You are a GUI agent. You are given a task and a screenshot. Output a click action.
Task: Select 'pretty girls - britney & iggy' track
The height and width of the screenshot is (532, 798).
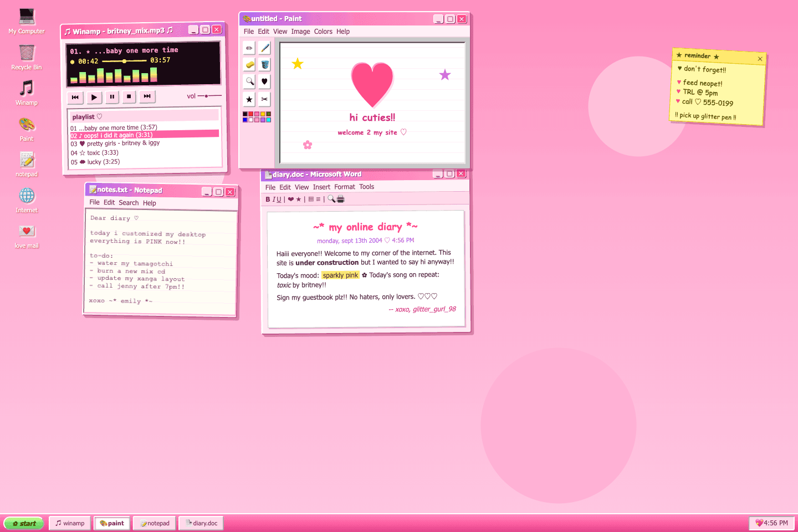pyautogui.click(x=144, y=143)
